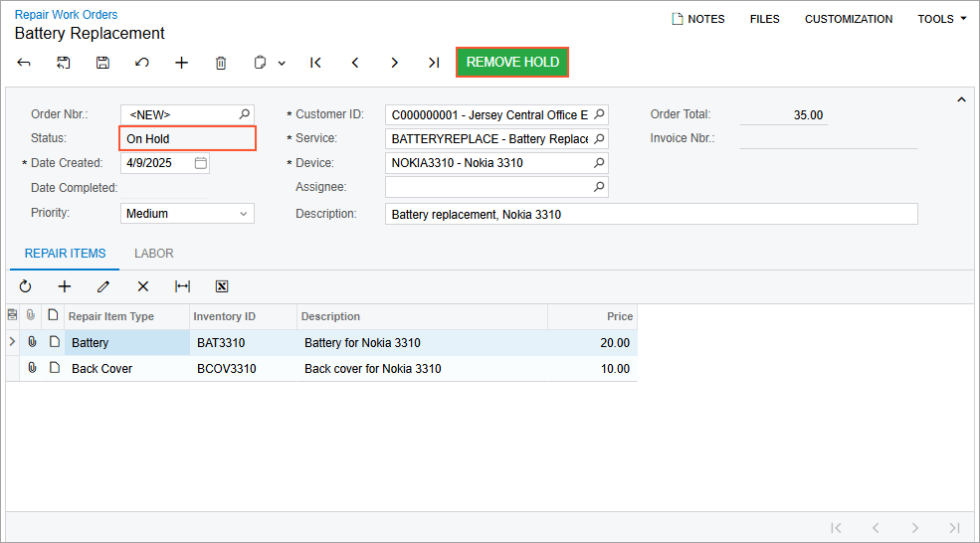Click the Save and Close toolbar icon
Image resolution: width=980 pixels, height=543 pixels.
(x=63, y=63)
